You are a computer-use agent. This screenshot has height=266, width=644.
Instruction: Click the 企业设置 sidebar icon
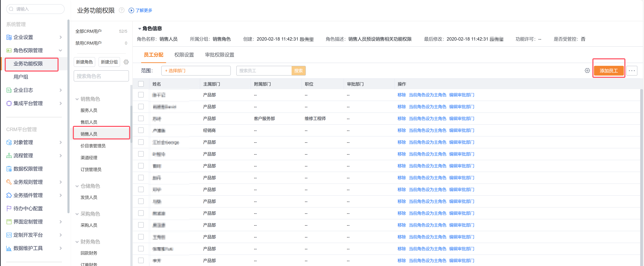pos(9,37)
